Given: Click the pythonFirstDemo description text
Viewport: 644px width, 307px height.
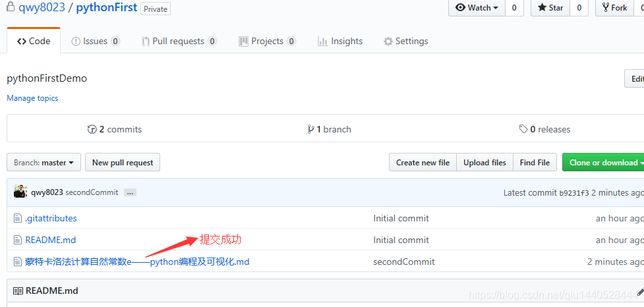Looking at the screenshot, I should point(47,78).
